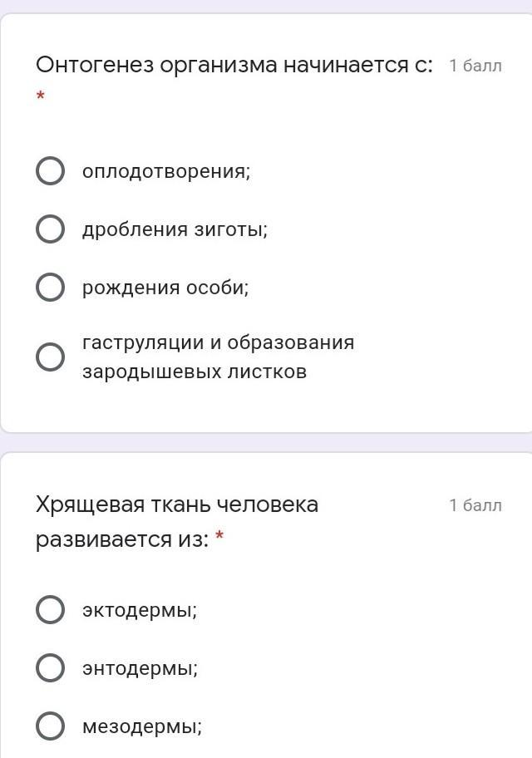Click the option text 'мезодермы;'
The height and width of the screenshot is (758, 532).
pos(142,726)
